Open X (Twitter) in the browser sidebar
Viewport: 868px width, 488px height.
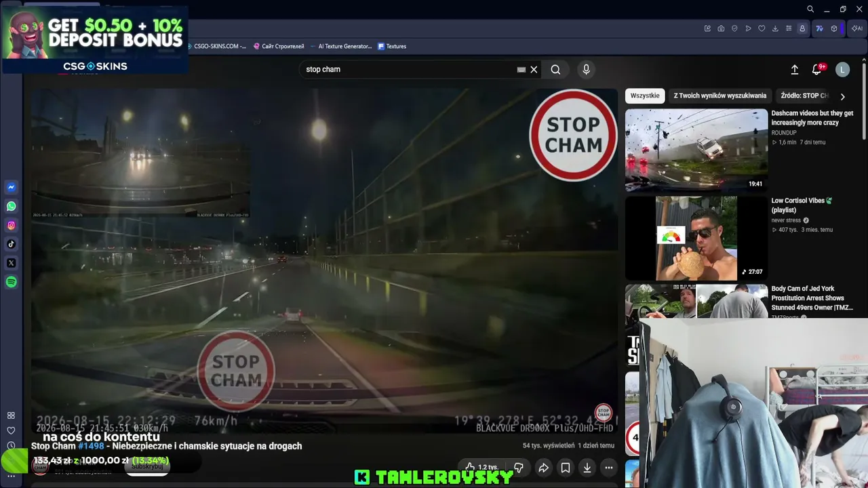coord(12,263)
